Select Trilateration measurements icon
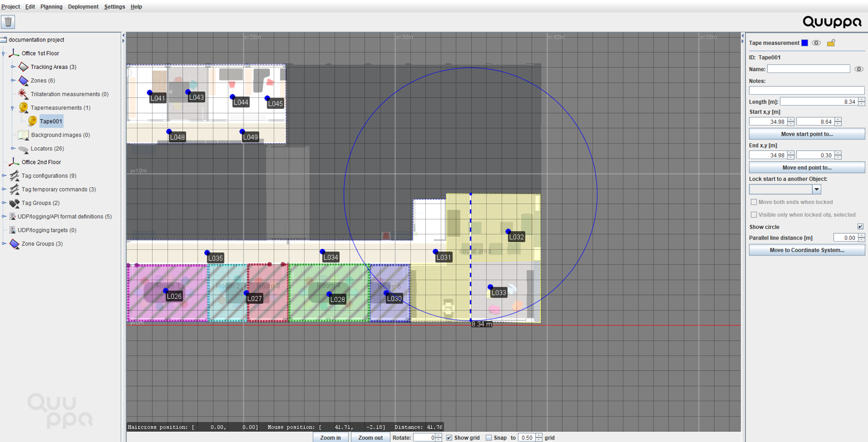868x442 pixels. pyautogui.click(x=23, y=94)
